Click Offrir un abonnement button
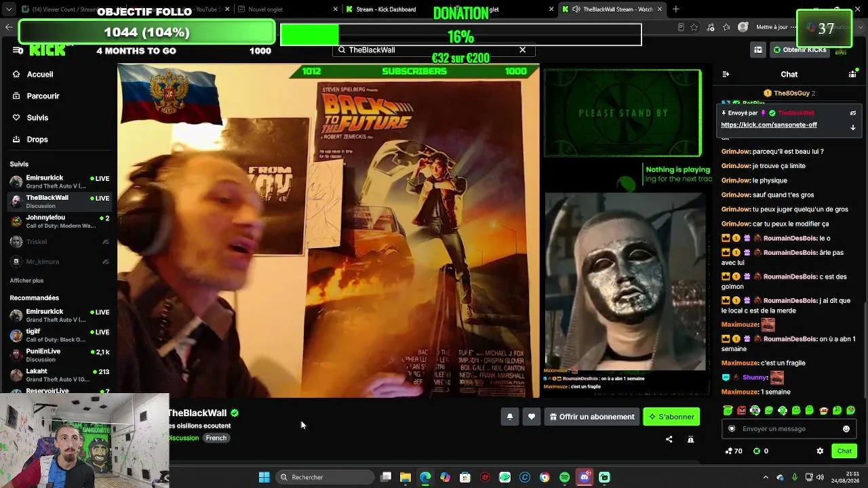 pyautogui.click(x=592, y=417)
